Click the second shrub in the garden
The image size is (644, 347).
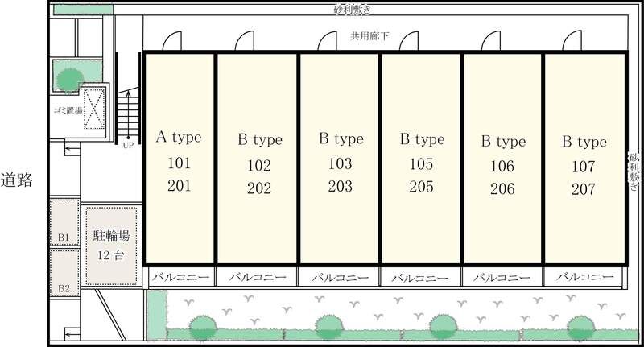point(329,327)
